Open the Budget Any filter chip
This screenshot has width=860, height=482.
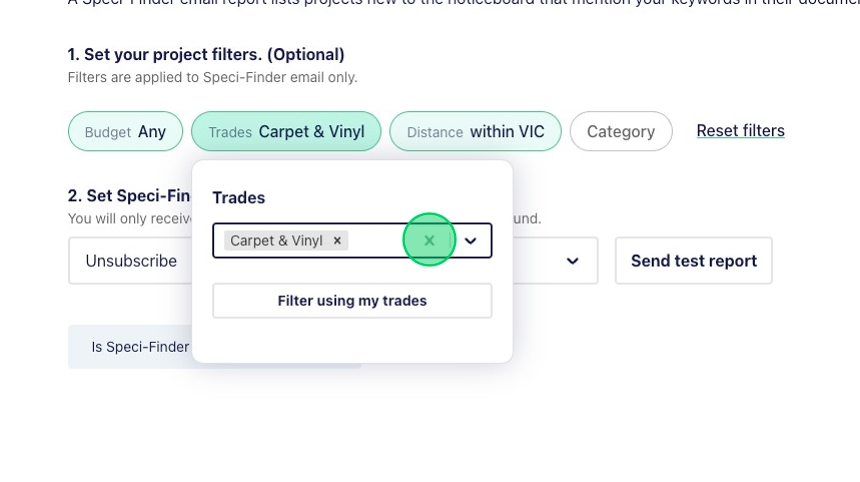[125, 131]
